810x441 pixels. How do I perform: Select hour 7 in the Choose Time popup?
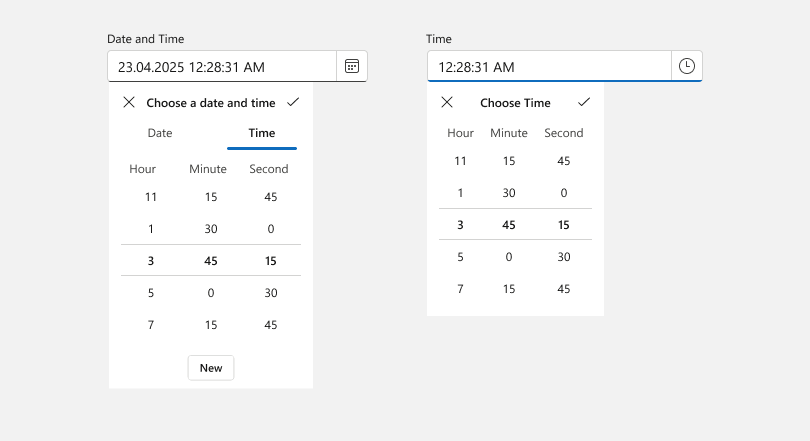tap(461, 289)
